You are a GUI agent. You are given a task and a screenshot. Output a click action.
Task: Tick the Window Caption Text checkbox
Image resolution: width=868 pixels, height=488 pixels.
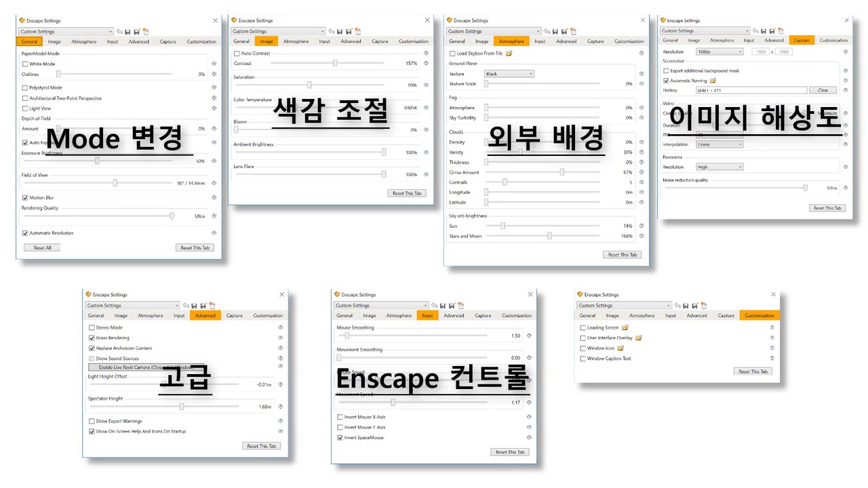[583, 359]
